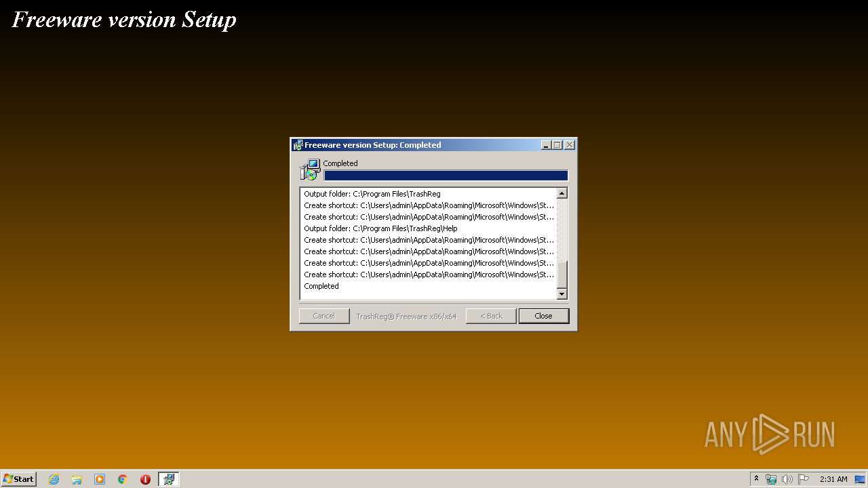
Task: Click the system clock showing 2:31 AM
Action: click(x=833, y=479)
